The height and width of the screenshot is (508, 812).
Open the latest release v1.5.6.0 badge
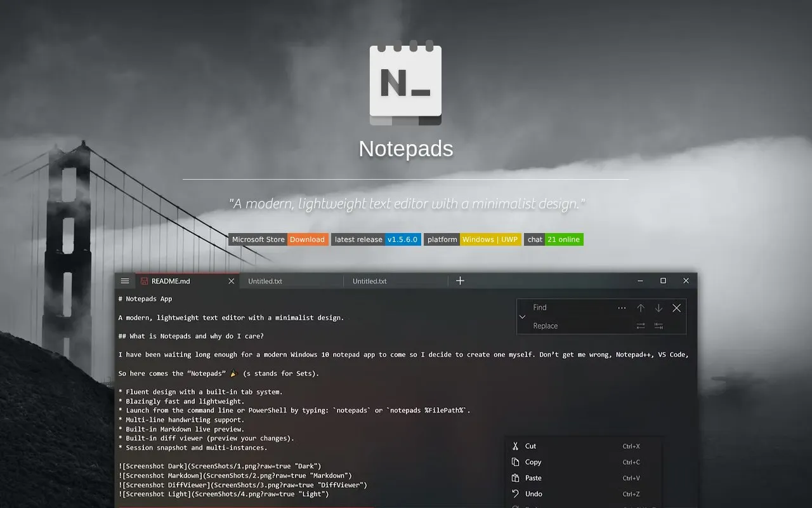[x=376, y=239]
